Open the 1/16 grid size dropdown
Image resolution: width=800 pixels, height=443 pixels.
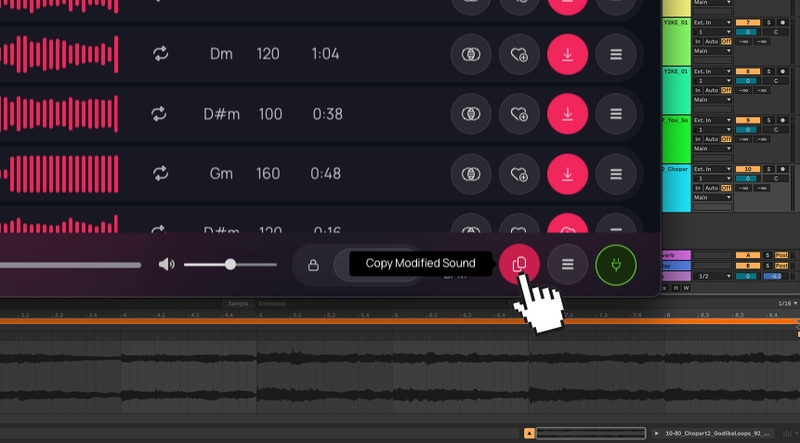[x=787, y=304]
